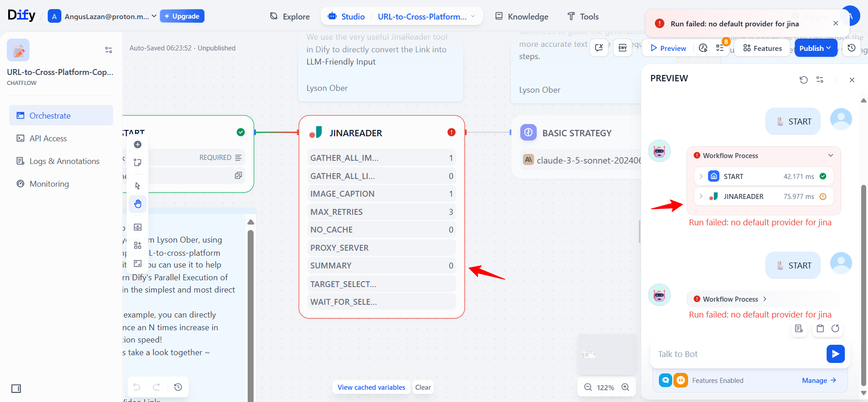Open Logs & Annotations page

click(61, 161)
